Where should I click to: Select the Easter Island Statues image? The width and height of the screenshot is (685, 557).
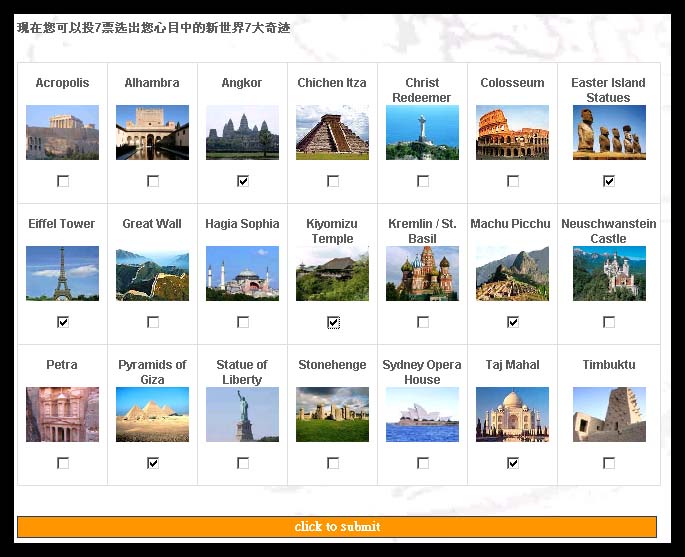pos(609,132)
